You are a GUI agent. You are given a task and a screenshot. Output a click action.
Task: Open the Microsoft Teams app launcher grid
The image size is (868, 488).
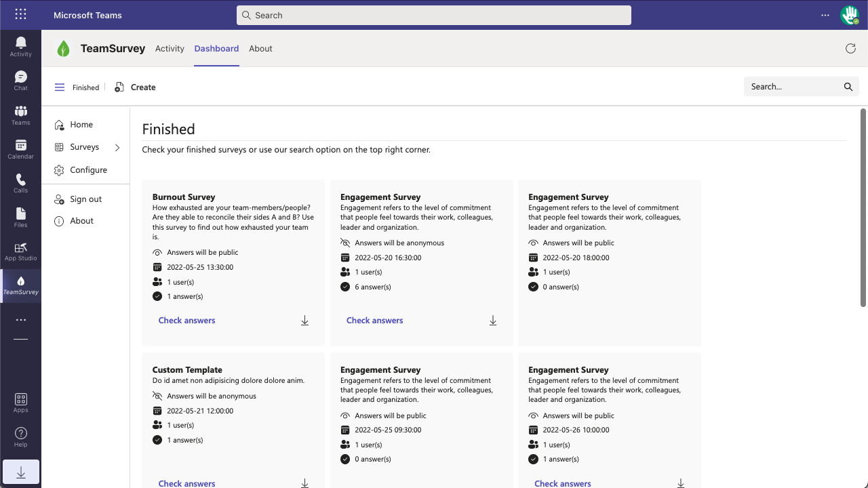20,14
